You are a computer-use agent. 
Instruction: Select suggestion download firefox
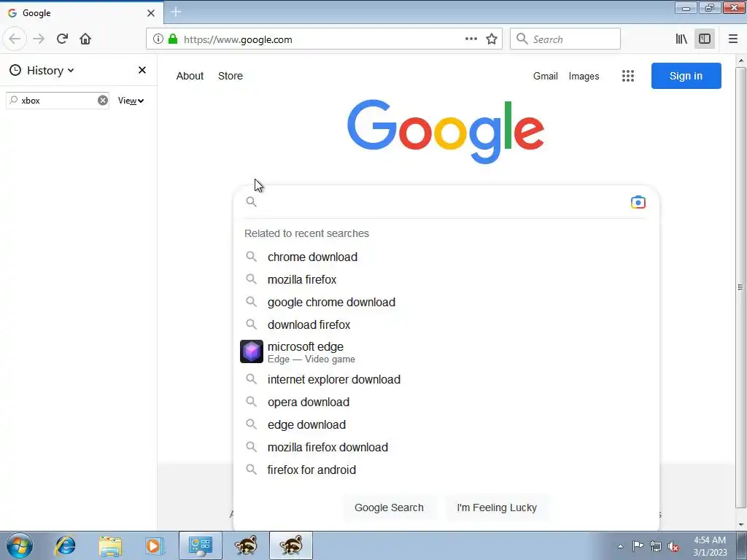click(x=446, y=324)
